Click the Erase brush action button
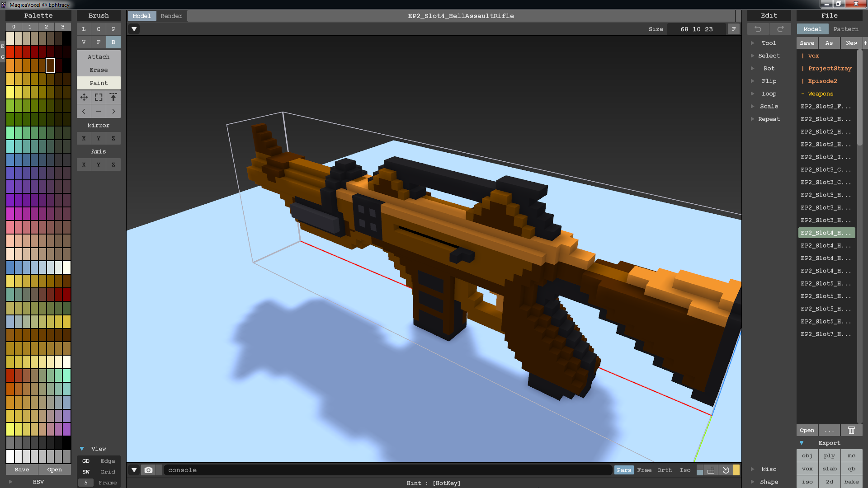The height and width of the screenshot is (488, 868). 98,70
